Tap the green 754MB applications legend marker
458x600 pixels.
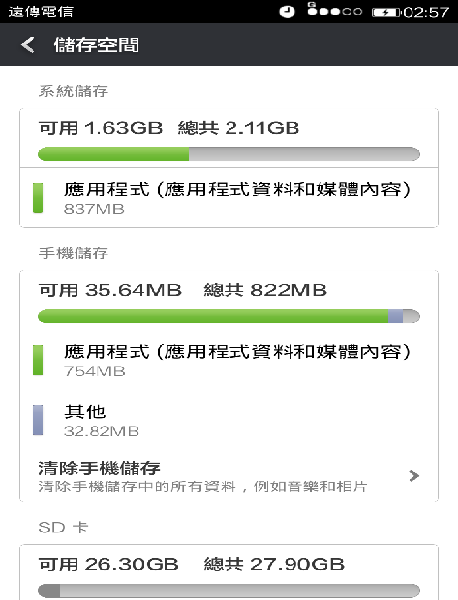pos(38,360)
